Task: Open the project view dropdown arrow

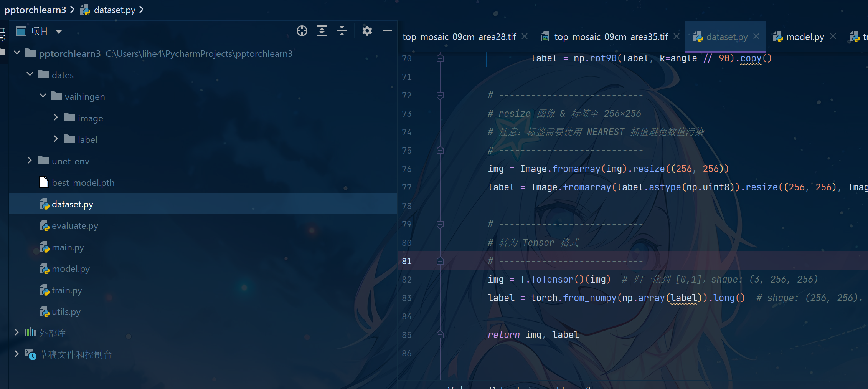Action: [59, 31]
